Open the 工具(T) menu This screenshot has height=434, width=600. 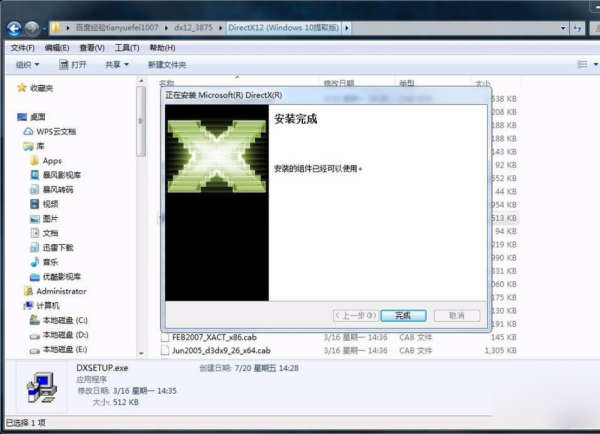pyautogui.click(x=127, y=48)
